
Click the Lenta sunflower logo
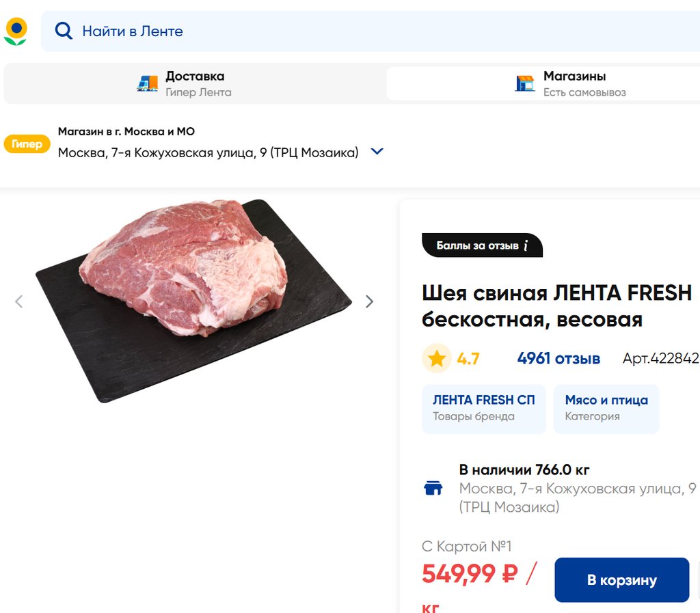tap(16, 31)
